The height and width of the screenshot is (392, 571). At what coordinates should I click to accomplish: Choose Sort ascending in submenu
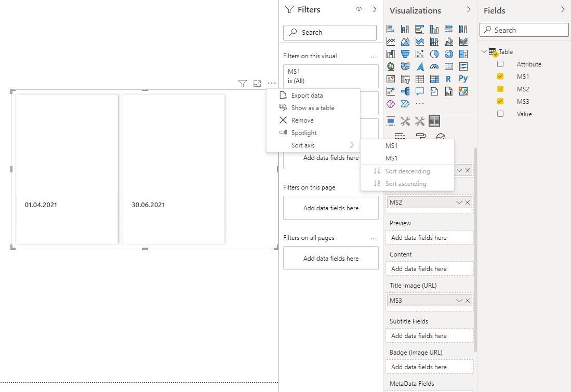click(407, 184)
